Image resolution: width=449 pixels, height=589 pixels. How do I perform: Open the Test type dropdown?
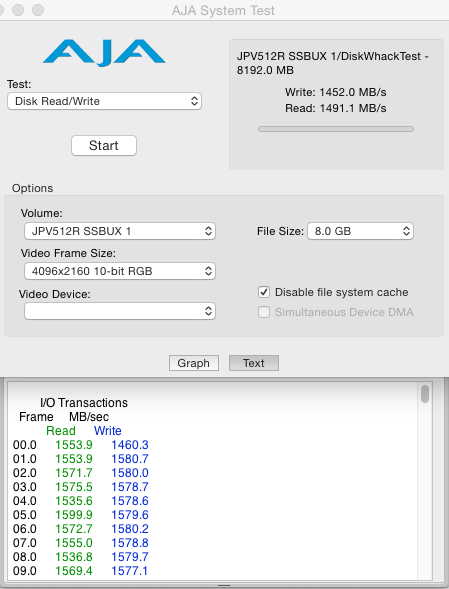coord(104,101)
